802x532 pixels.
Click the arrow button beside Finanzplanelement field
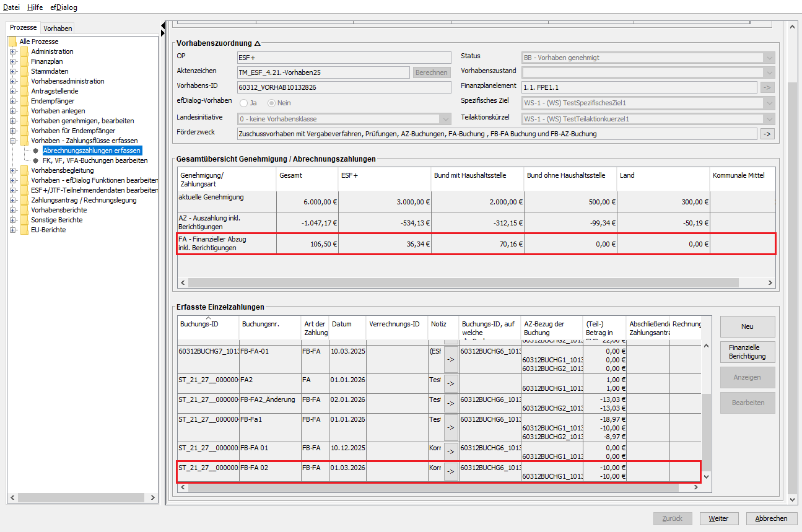767,87
